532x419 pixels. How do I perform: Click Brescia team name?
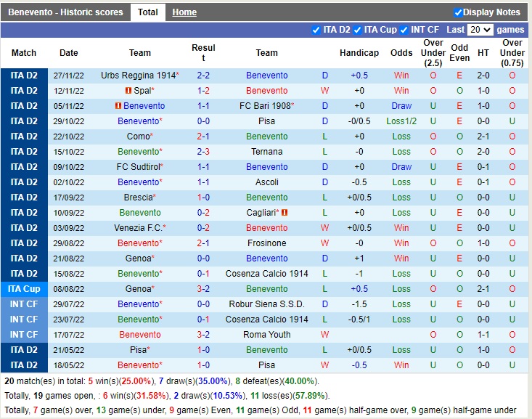click(x=138, y=198)
